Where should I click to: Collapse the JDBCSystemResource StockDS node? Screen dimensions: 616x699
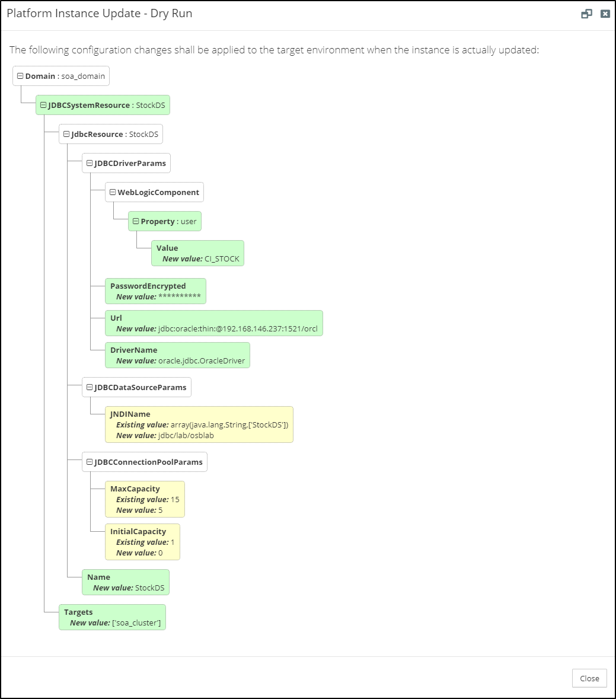point(43,105)
